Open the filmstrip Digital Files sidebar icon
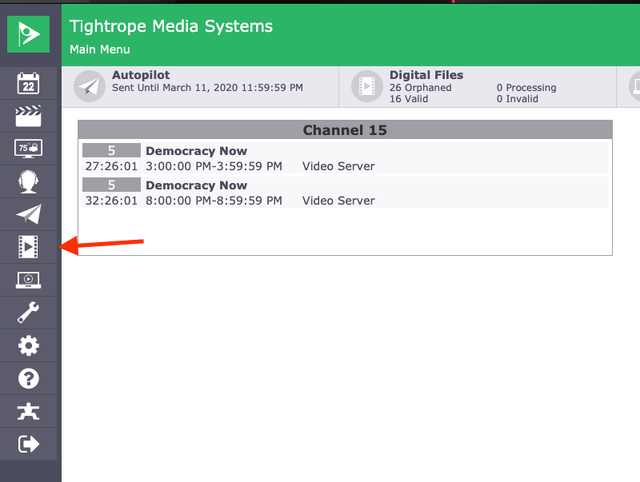The height and width of the screenshot is (482, 640). pyautogui.click(x=28, y=247)
